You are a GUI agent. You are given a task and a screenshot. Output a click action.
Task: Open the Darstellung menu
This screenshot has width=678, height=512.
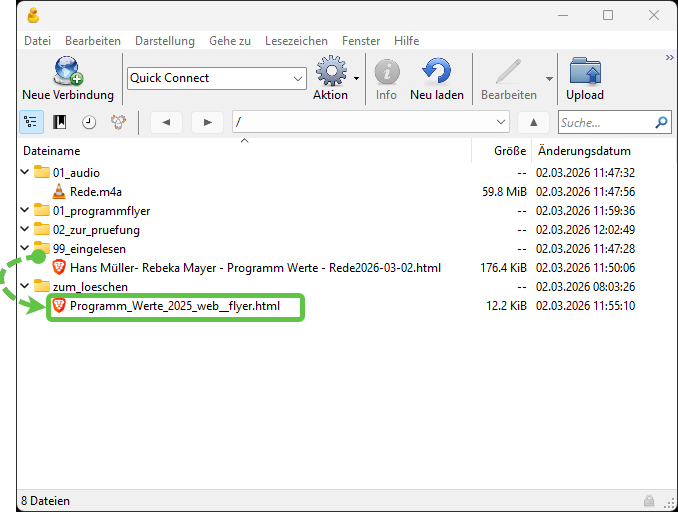[165, 41]
